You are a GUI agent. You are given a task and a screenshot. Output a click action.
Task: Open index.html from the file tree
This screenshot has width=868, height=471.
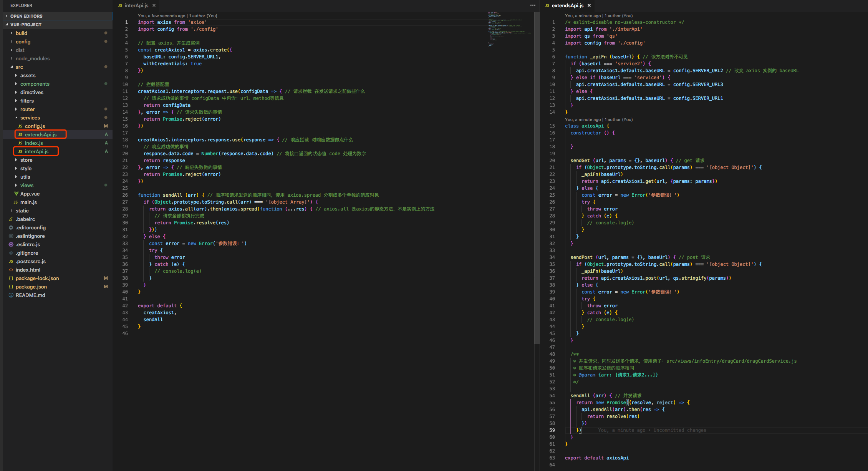(x=28, y=270)
